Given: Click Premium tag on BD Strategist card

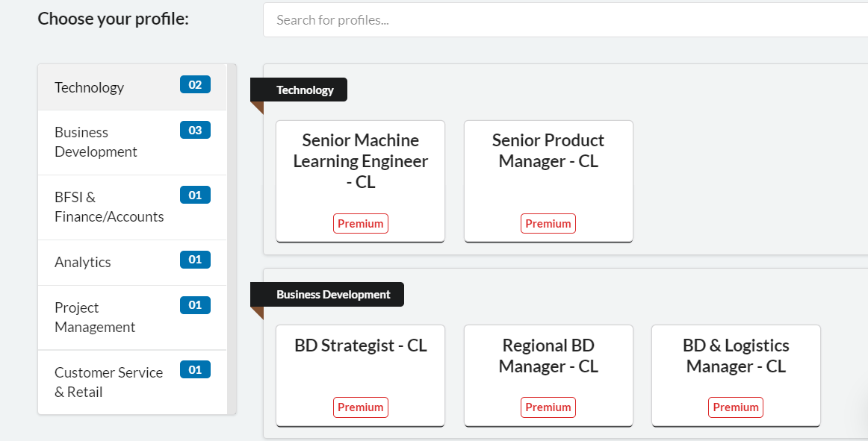Looking at the screenshot, I should tap(361, 407).
